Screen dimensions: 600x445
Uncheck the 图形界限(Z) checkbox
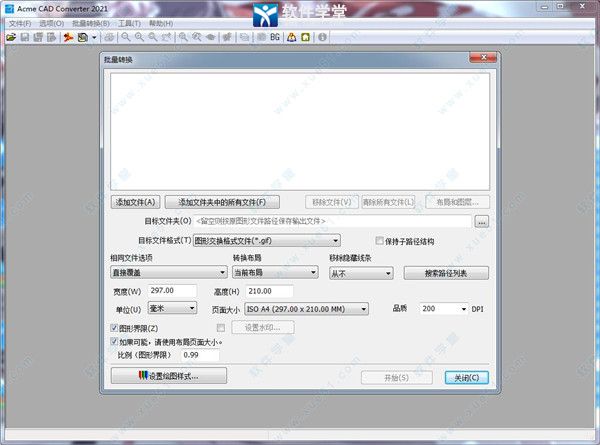coord(114,328)
